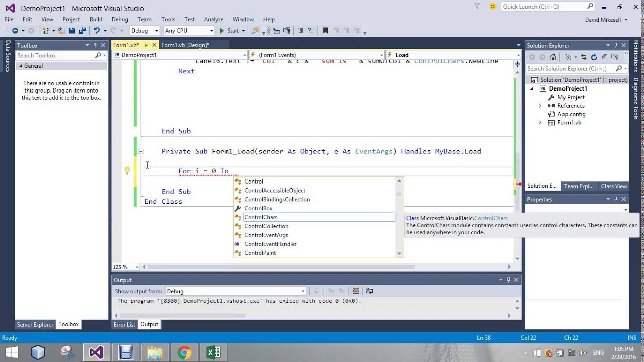The image size is (644, 362).
Task: Click the single-disk Save icon
Action: click(72, 31)
